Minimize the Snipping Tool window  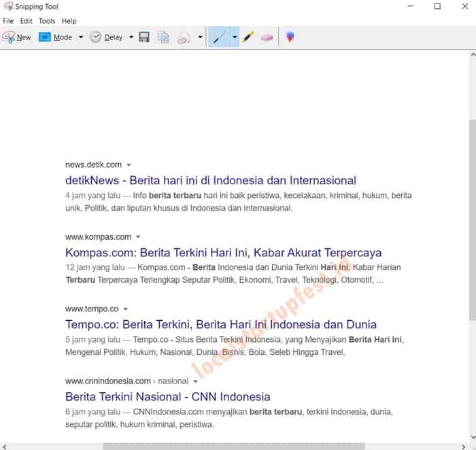coord(411,6)
